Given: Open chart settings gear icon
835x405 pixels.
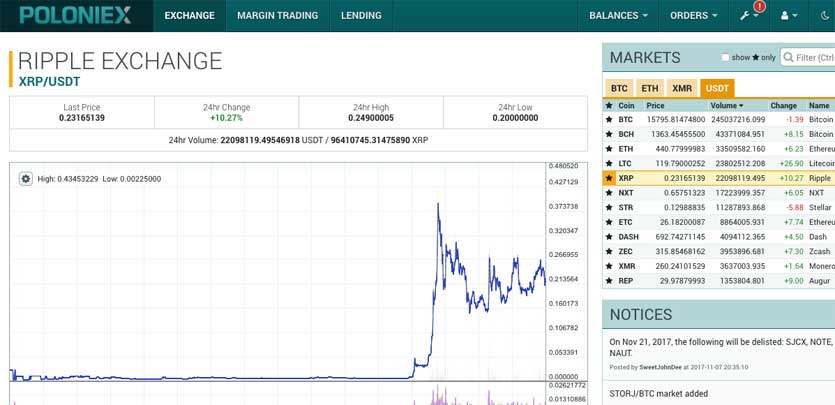Looking at the screenshot, I should pyautogui.click(x=26, y=179).
